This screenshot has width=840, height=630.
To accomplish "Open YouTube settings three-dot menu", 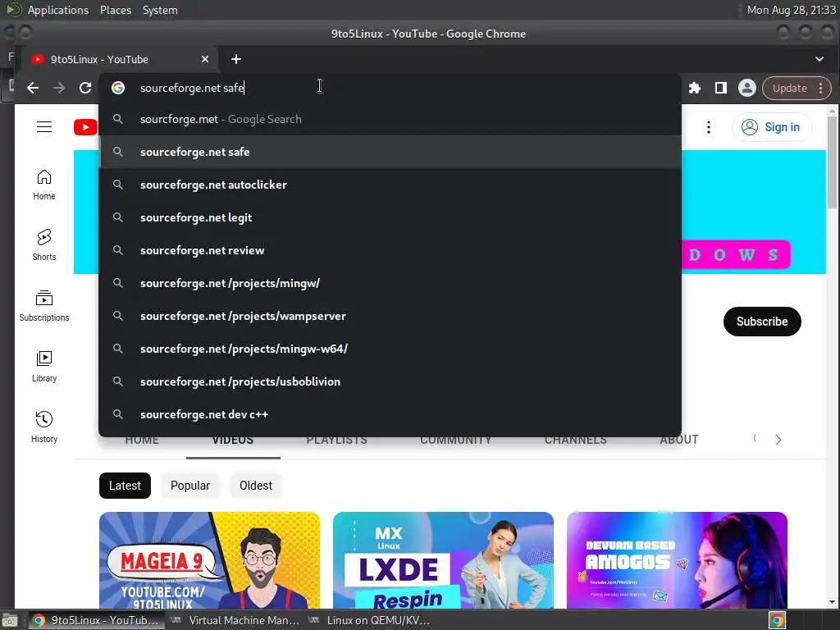I will click(708, 127).
